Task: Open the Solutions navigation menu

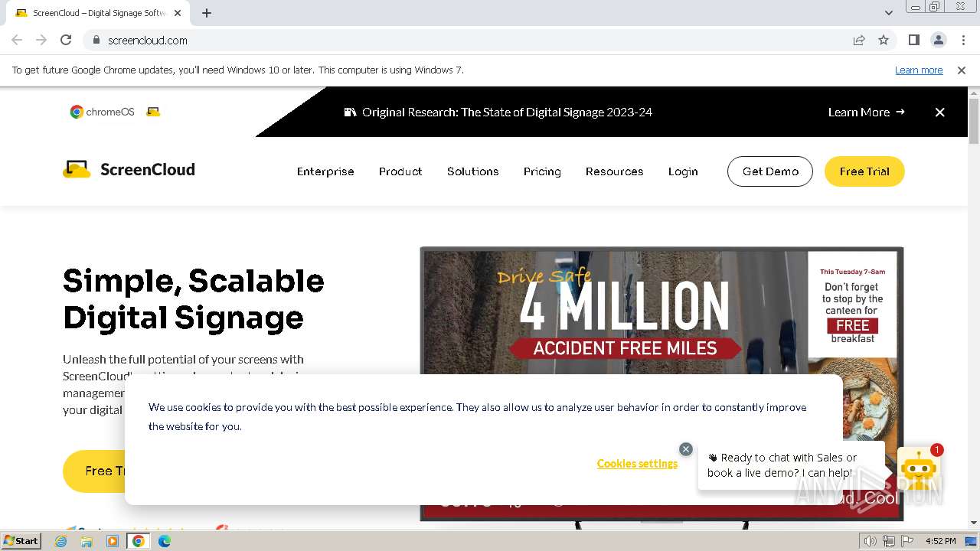Action: 473,171
